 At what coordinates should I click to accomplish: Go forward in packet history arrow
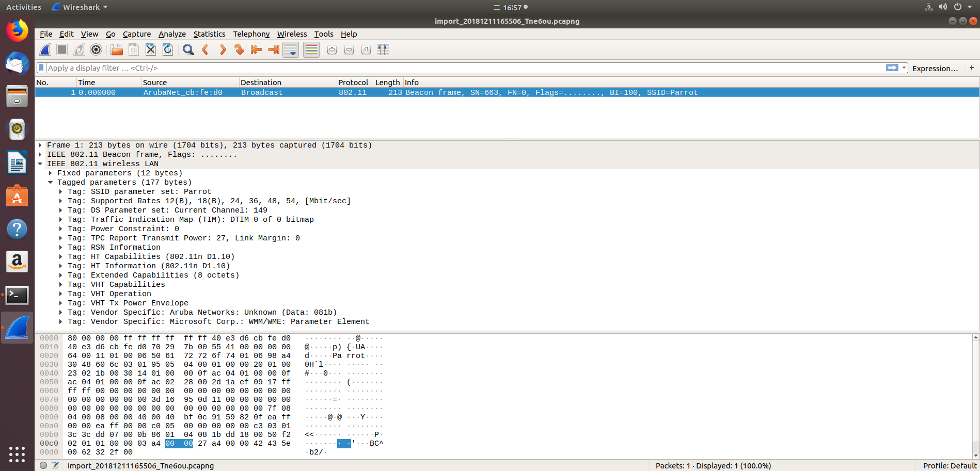coord(223,50)
